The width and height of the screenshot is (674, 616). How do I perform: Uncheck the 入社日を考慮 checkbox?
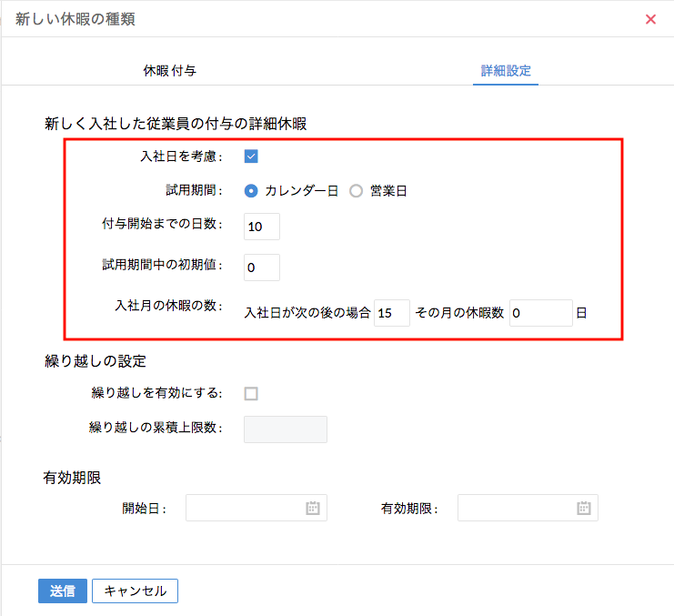(x=251, y=157)
